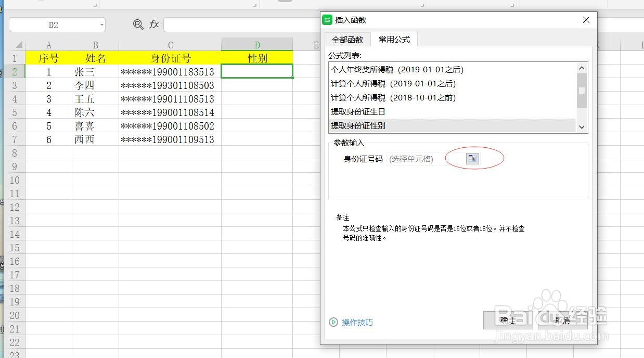
Task: Click ID cell ******199011108513
Action: 170,99
